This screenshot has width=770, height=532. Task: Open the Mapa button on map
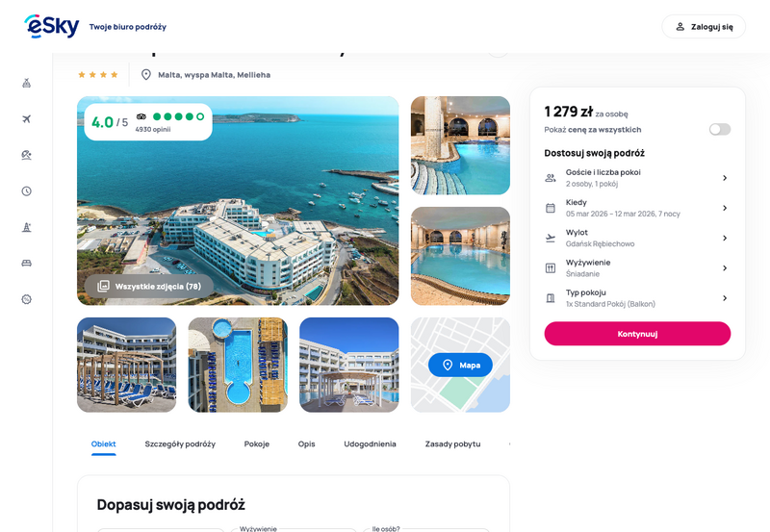(x=460, y=365)
